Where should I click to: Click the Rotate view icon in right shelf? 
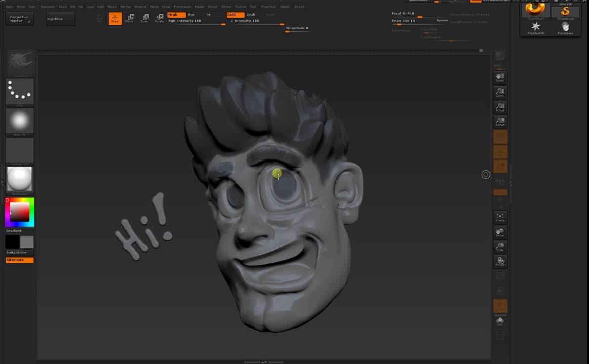500,261
